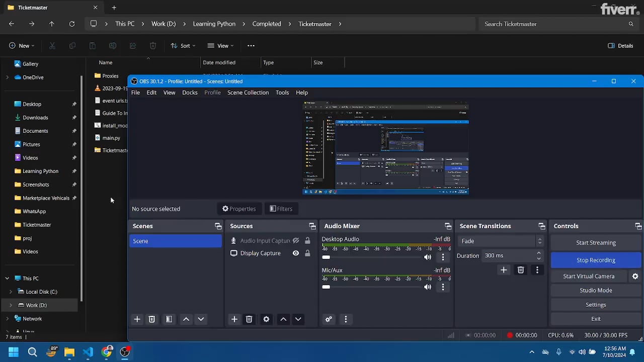Screen dimensions: 644x362
Task: Collapse This PC in File Explorer sidebar
Action: 7,278
